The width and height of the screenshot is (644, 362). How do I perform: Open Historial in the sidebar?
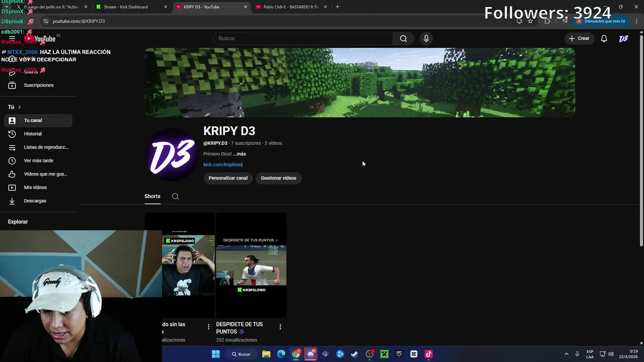[38, 134]
